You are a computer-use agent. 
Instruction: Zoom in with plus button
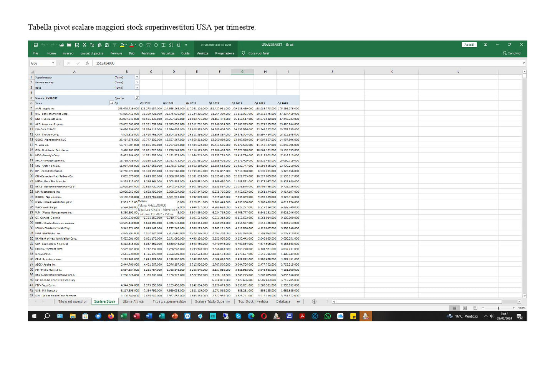(x=514, y=308)
